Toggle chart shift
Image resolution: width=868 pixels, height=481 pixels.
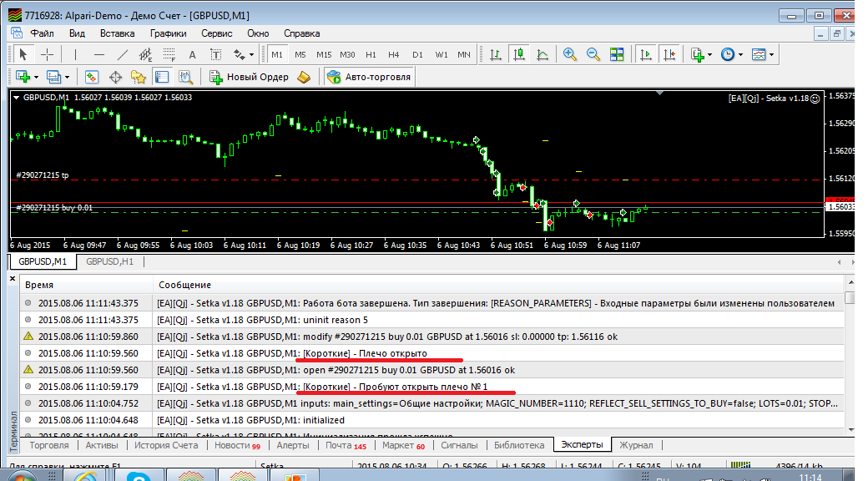click(x=669, y=54)
